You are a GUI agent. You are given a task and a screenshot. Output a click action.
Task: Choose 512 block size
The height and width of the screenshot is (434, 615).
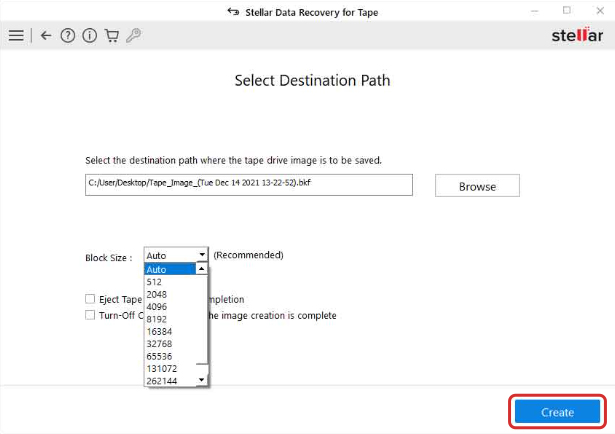tap(170, 282)
